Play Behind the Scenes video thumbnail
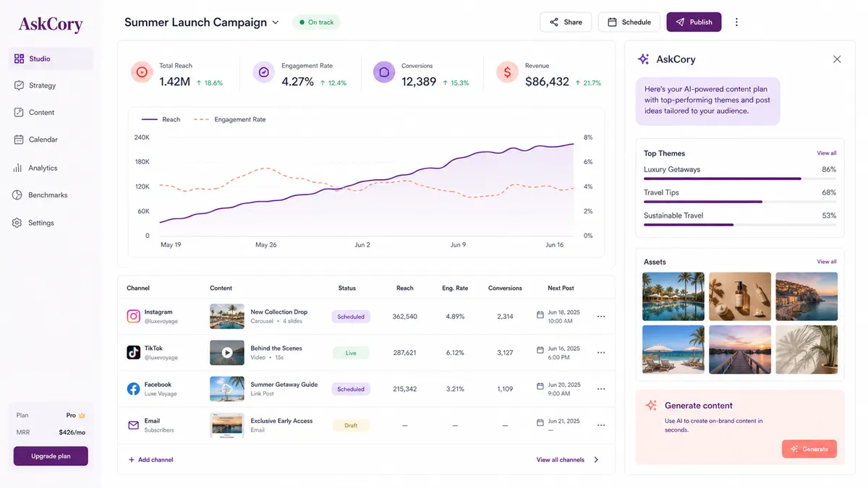 click(x=227, y=353)
